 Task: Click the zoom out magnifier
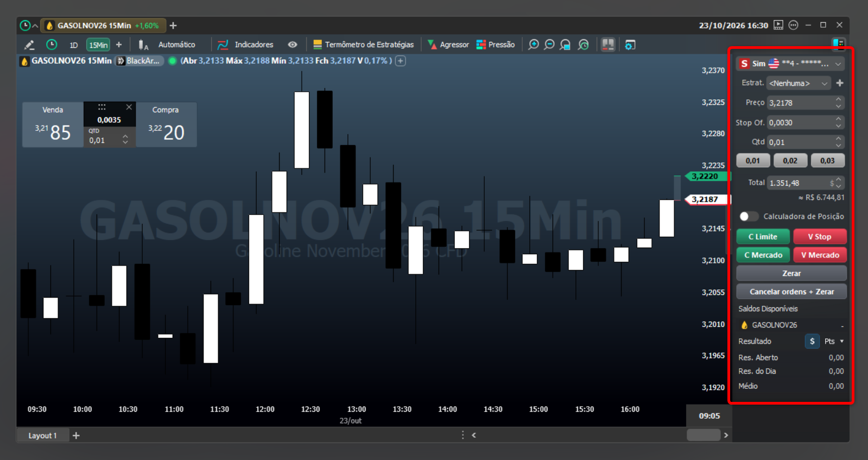click(549, 45)
